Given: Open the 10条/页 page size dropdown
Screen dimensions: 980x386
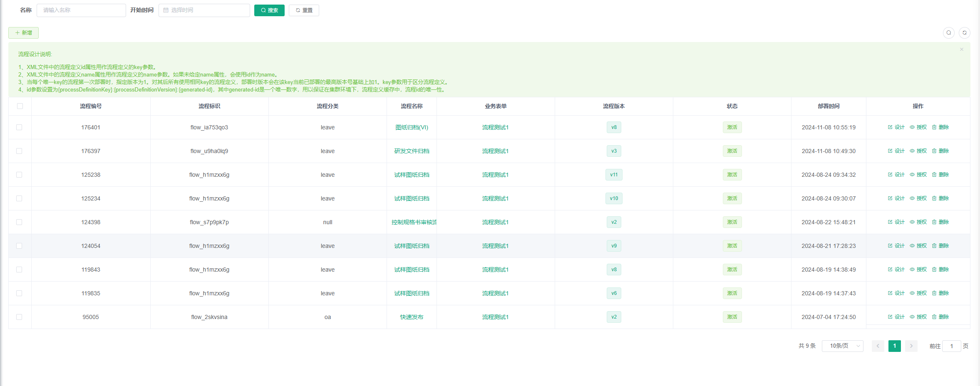Looking at the screenshot, I should (842, 346).
